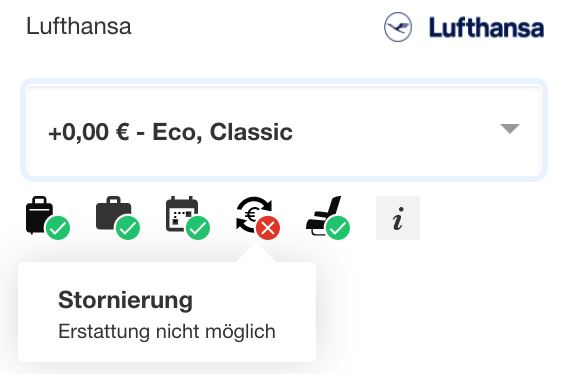
Task: Click the Stornierung tooltip heading
Action: coord(125,300)
